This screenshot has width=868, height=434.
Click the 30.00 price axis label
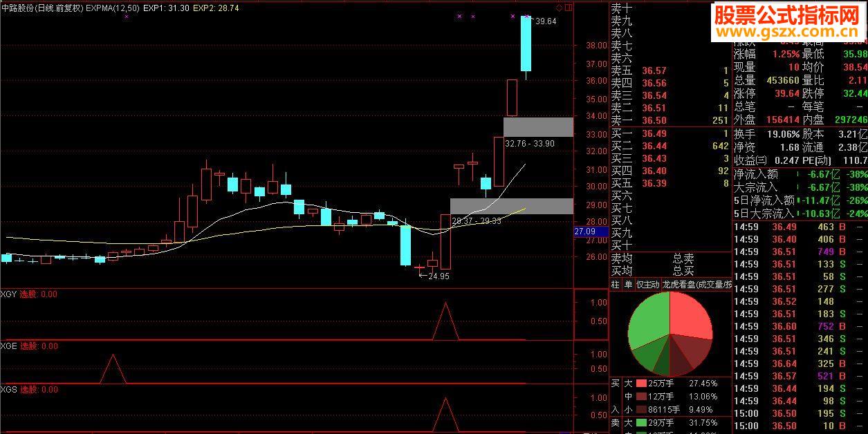coord(596,187)
